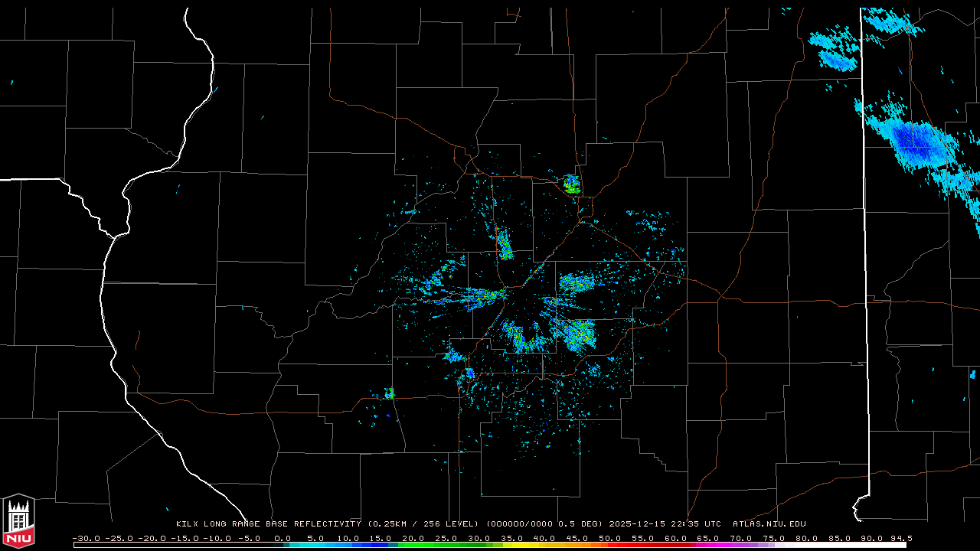Click the 2025-12-15 22:35 UTC timestamp
980x551 pixels.
click(665, 524)
